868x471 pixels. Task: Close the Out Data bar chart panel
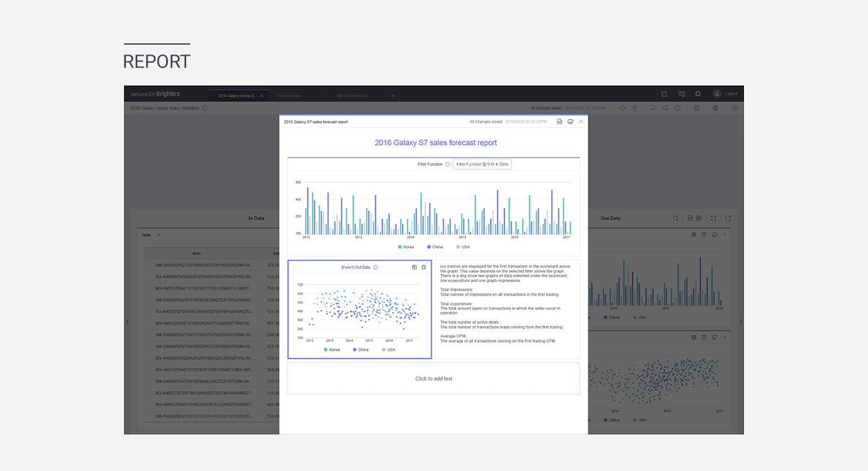[x=725, y=235]
